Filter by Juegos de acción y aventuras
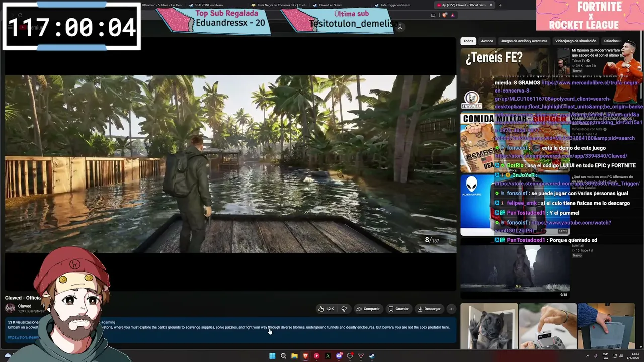Screen dimensions: 644x362 tap(524, 41)
